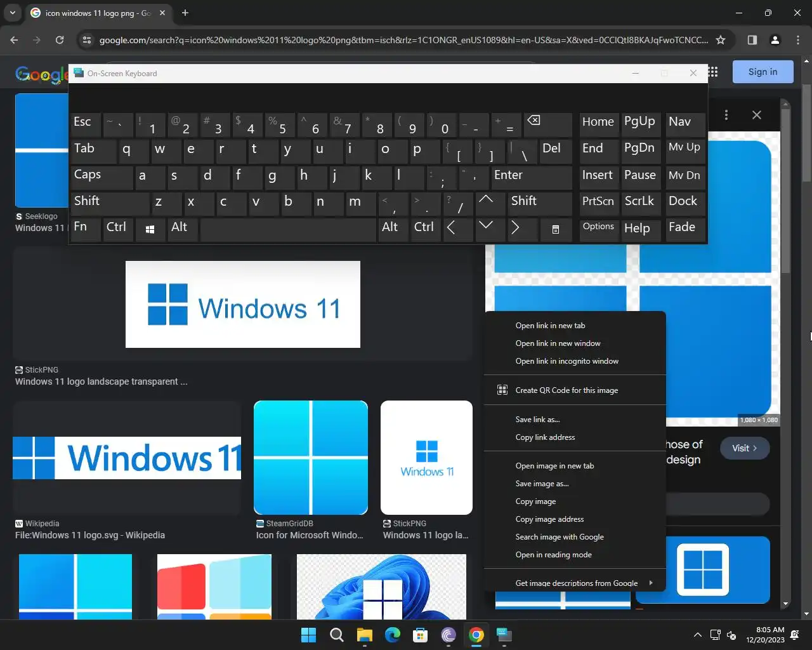Click Options key on On-Screen Keyboard
812x650 pixels.
coord(599,229)
